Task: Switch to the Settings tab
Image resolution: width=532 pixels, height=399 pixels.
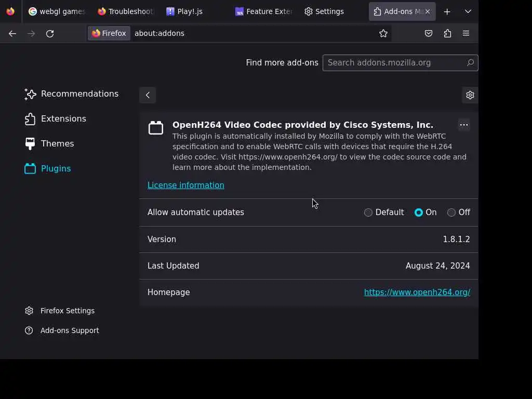Action: coord(332,11)
